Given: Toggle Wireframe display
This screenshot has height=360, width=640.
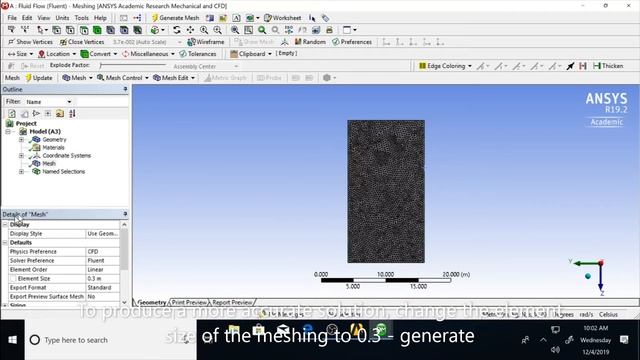Looking at the screenshot, I should pos(206,42).
